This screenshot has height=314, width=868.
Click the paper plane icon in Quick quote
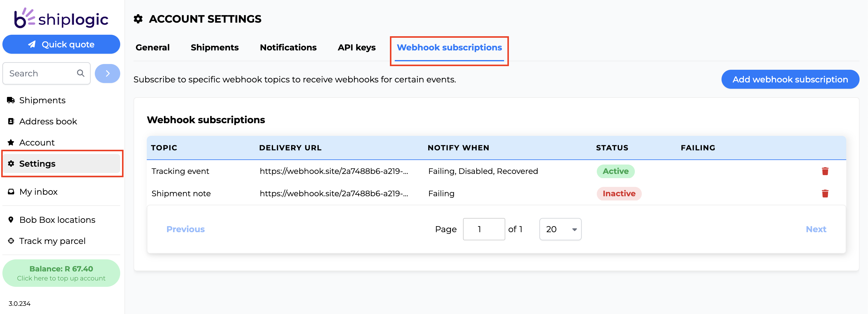[32, 44]
